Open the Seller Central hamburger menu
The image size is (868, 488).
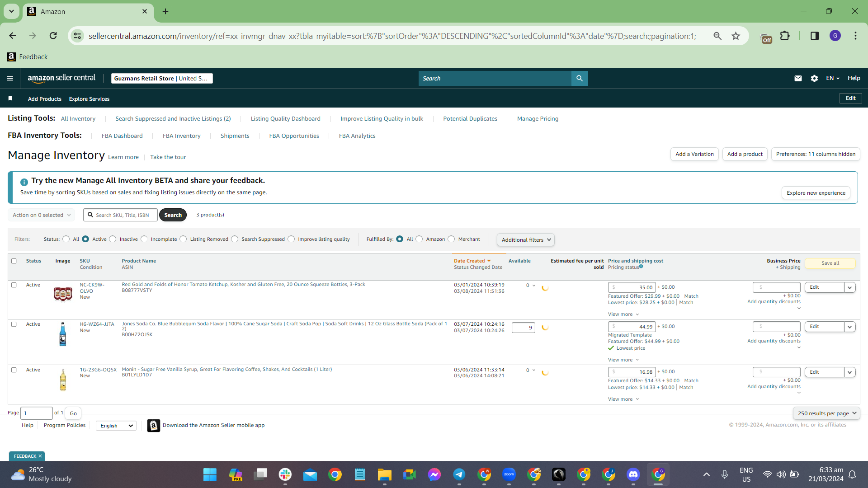point(10,78)
